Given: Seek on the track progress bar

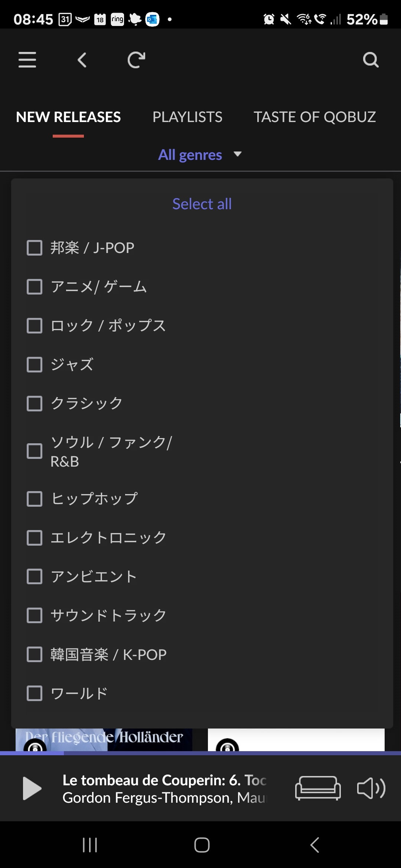Looking at the screenshot, I should (x=200, y=753).
